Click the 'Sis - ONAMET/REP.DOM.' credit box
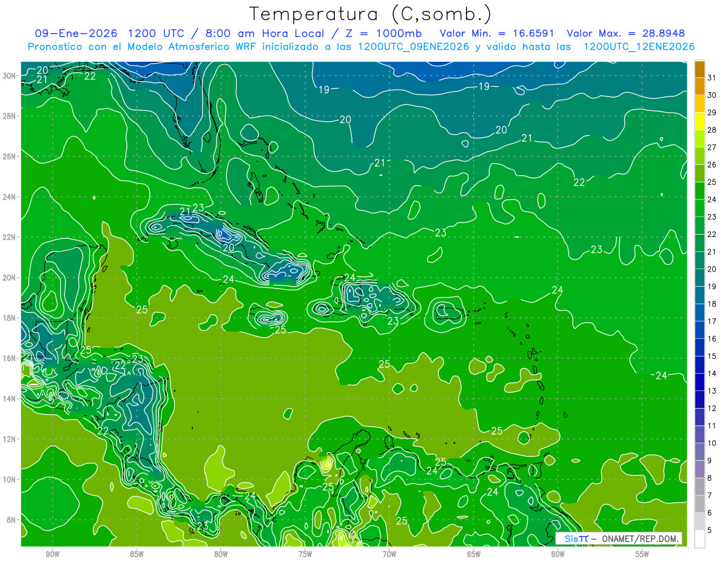Image resolution: width=728 pixels, height=562 pixels. (619, 538)
